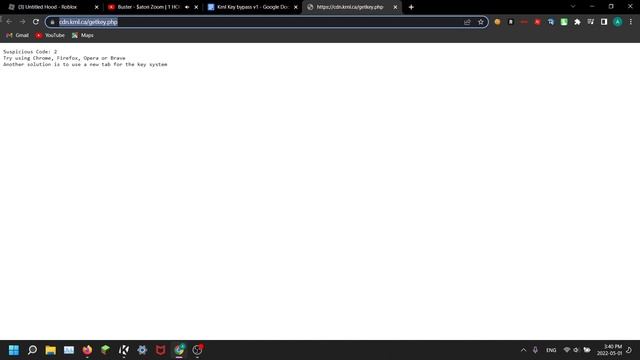Open File Explorer from the taskbar
This screenshot has height=360, width=640.
(51, 350)
